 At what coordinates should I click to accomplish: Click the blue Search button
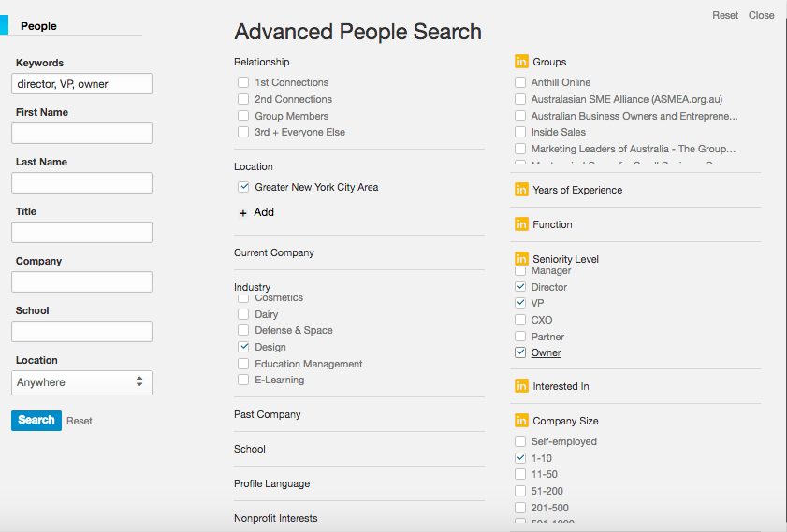(x=36, y=420)
